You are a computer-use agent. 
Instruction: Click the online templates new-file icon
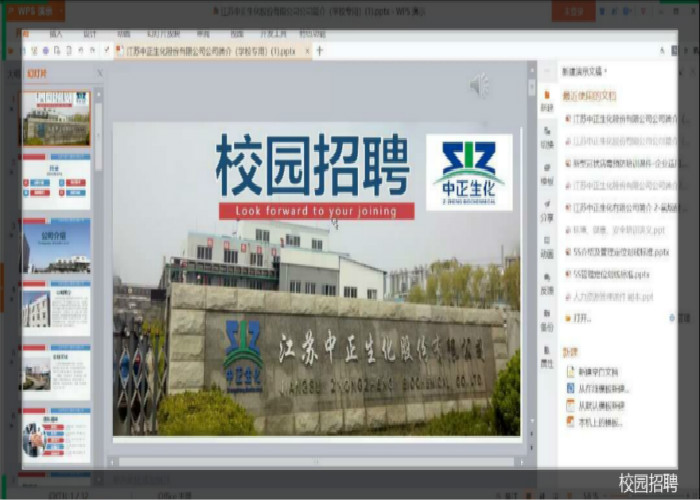pyautogui.click(x=570, y=388)
